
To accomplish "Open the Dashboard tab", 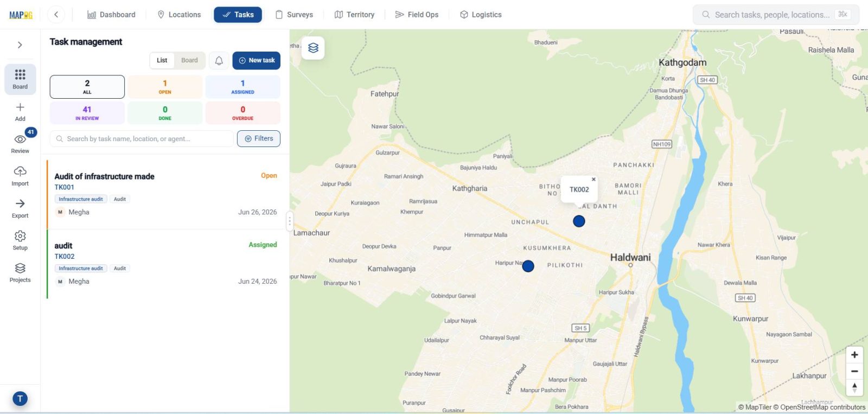I will click(111, 15).
